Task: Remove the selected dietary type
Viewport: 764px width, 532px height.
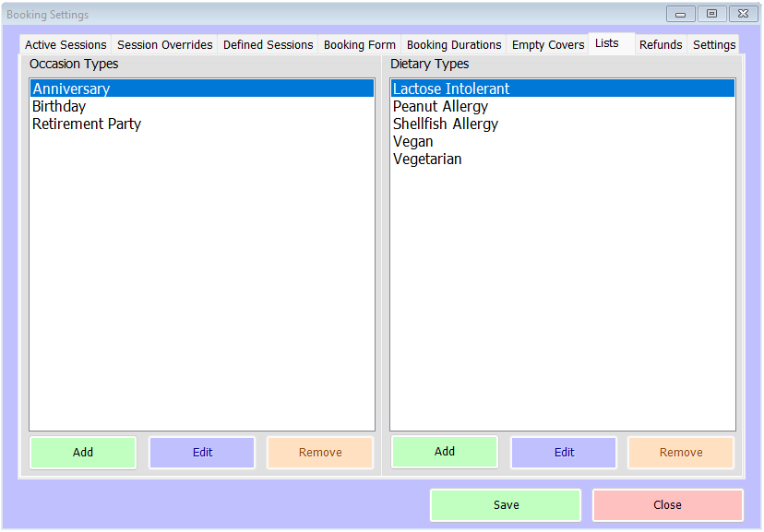Action: click(x=681, y=453)
